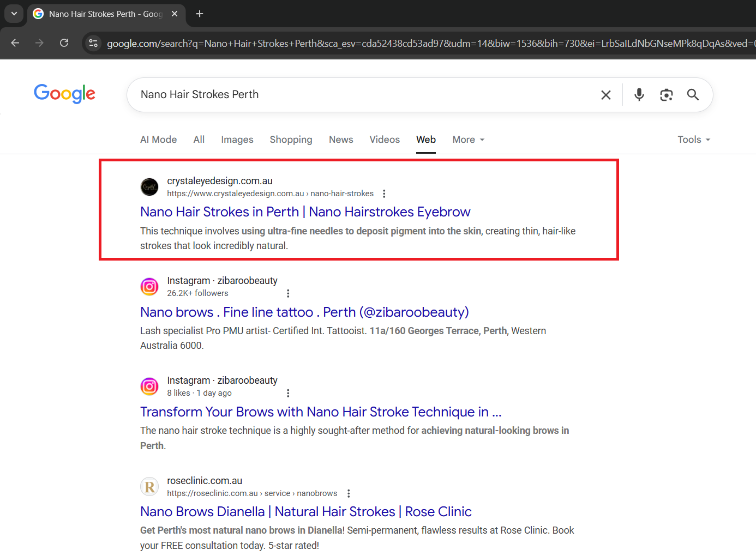Image resolution: width=756 pixels, height=556 pixels.
Task: Open Nano Hair Strokes in Perth link
Action: 305,212
